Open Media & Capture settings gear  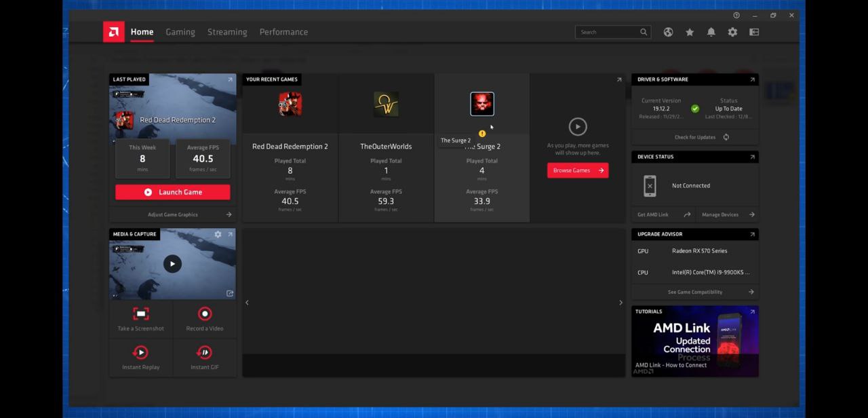(218, 234)
